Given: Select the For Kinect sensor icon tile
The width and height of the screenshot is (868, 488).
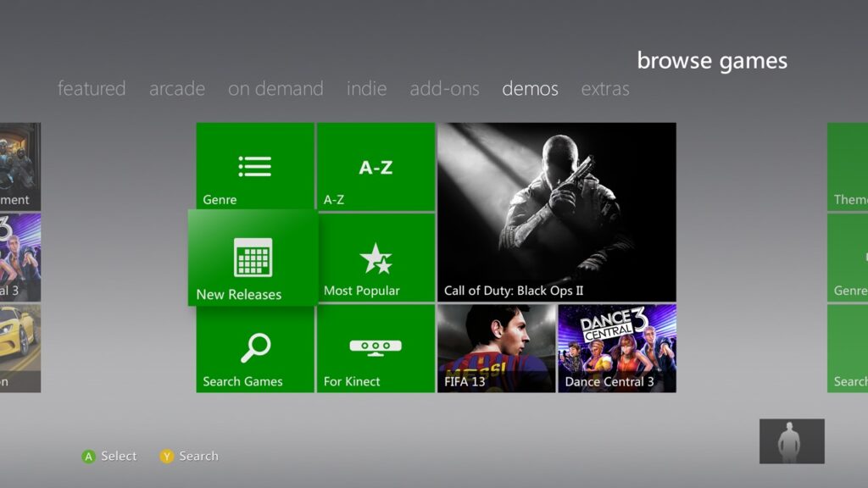Looking at the screenshot, I should [376, 347].
